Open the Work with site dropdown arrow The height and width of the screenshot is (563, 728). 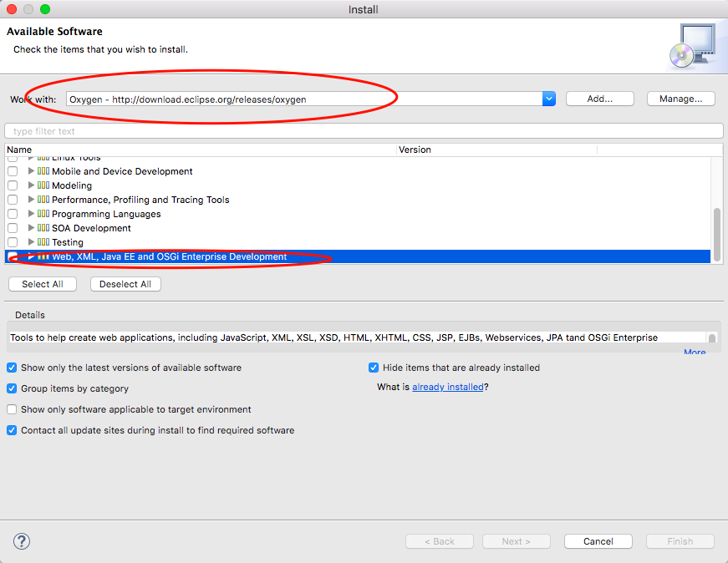[x=549, y=99]
